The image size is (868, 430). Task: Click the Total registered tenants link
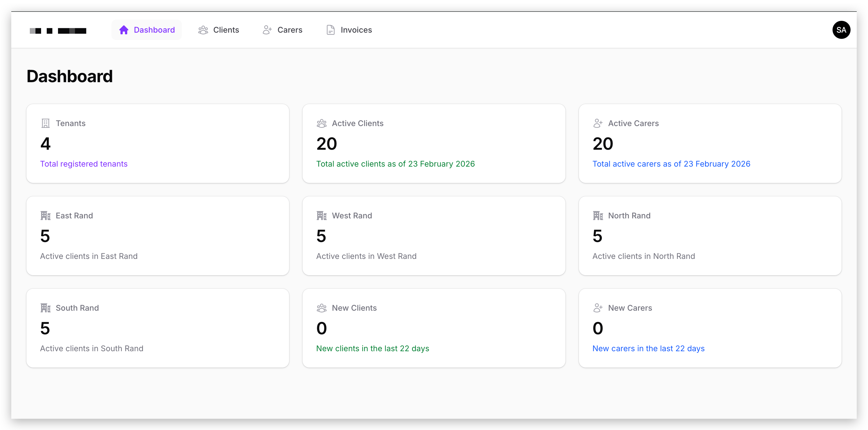click(84, 164)
